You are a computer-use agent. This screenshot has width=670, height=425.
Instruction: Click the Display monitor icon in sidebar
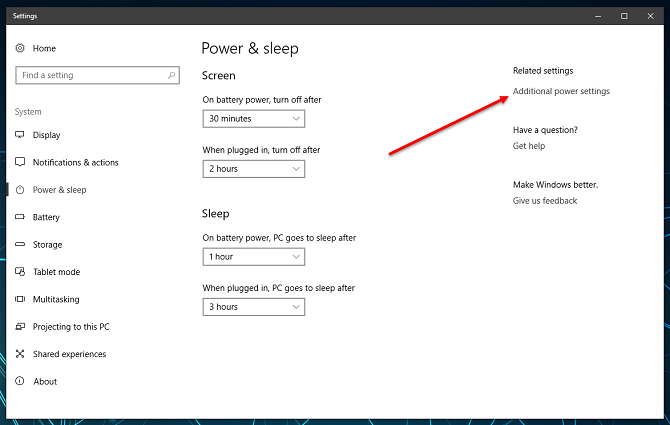point(20,135)
